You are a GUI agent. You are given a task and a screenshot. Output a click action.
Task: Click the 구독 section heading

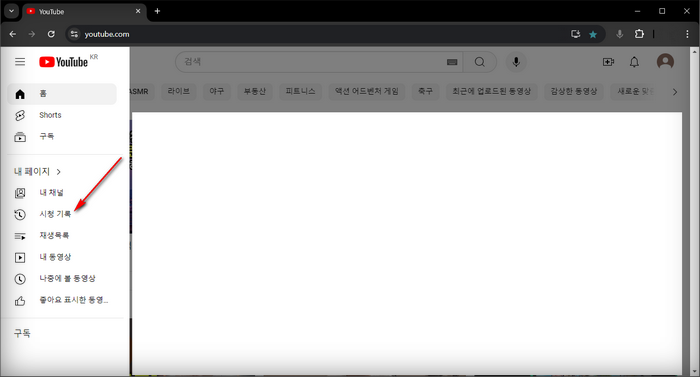pyautogui.click(x=22, y=333)
